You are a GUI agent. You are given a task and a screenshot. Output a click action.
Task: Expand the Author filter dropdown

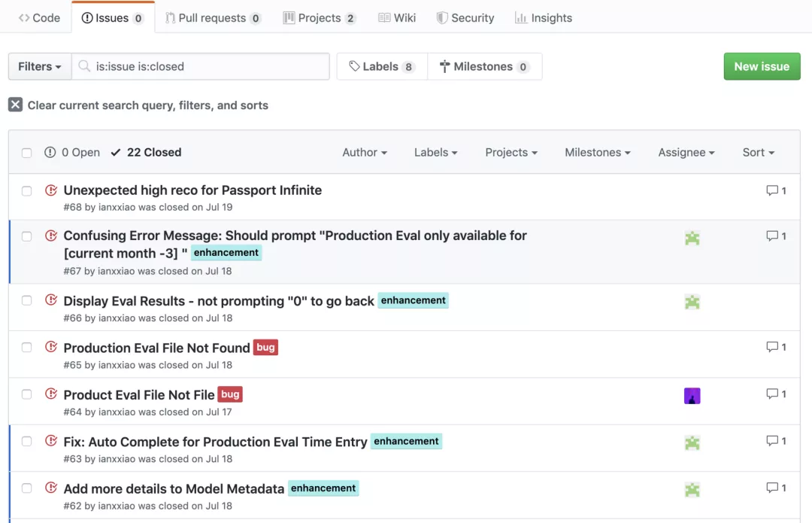click(x=365, y=152)
